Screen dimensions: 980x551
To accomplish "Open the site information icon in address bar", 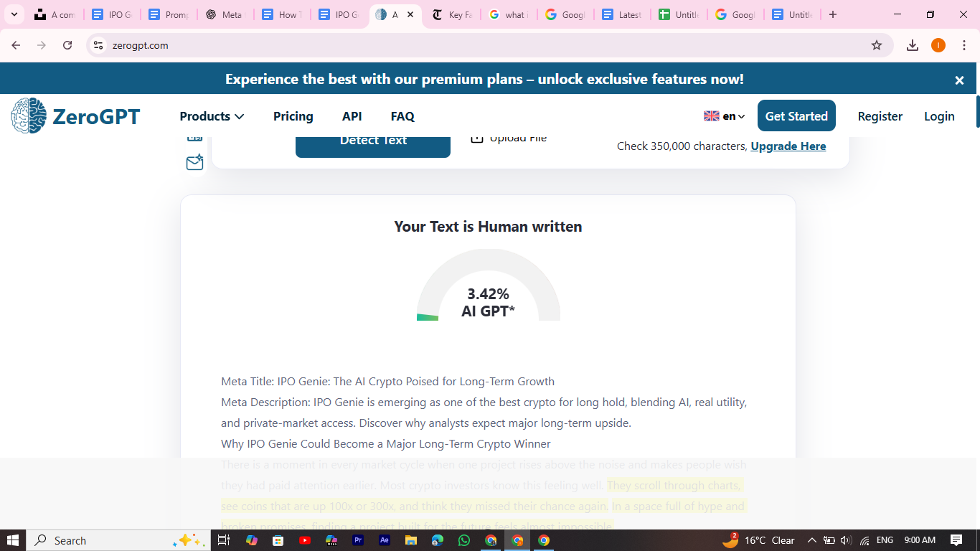I will point(98,45).
